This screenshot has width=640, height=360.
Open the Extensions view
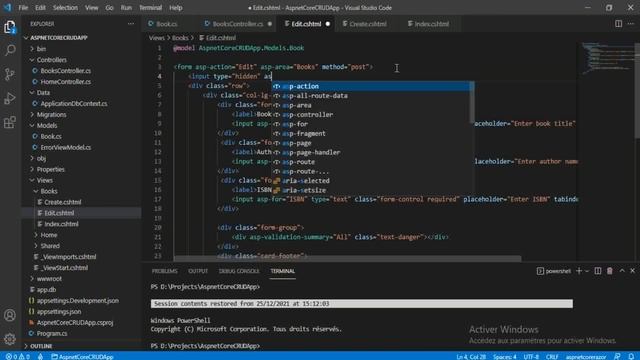[x=10, y=122]
